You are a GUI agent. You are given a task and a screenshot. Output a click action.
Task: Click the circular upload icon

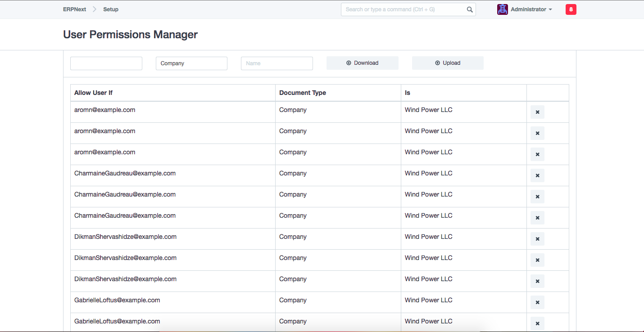click(437, 63)
